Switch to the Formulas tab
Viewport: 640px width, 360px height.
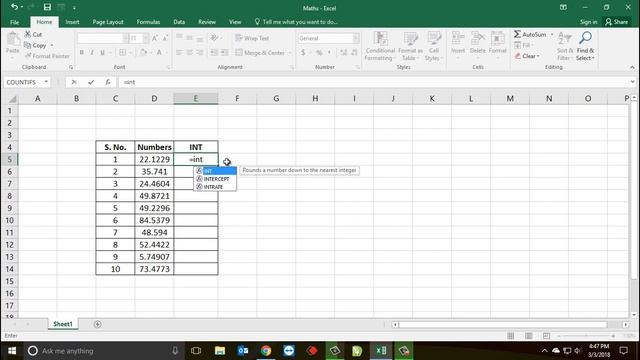coord(148,22)
